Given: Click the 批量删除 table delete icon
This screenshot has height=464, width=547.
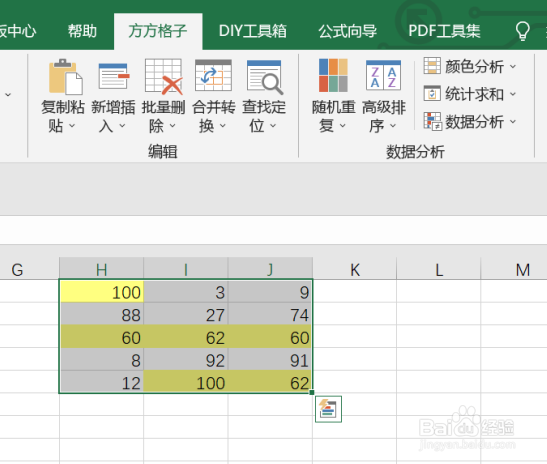Looking at the screenshot, I should (x=164, y=76).
